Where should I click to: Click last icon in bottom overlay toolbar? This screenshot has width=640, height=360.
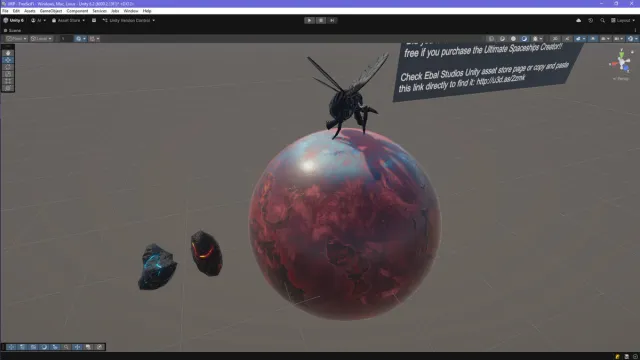(100, 347)
